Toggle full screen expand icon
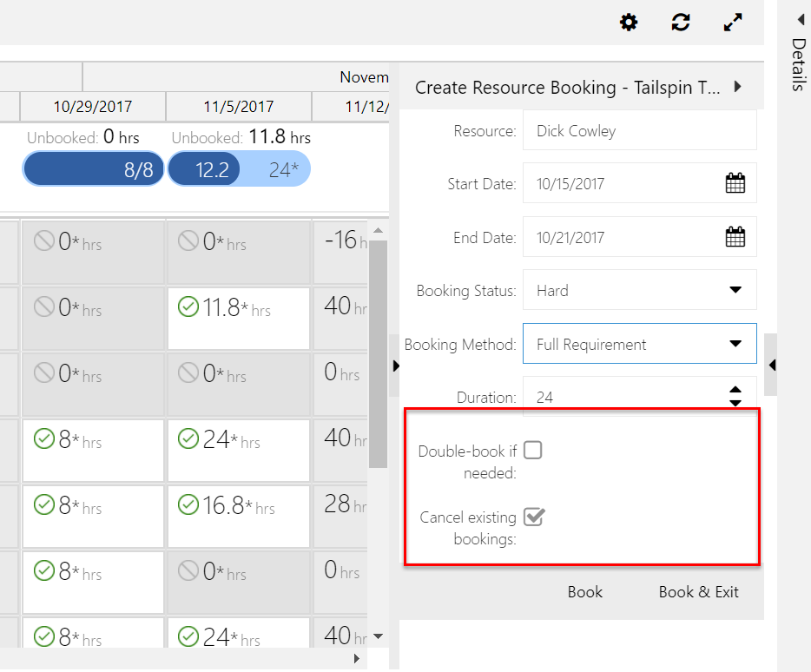This screenshot has width=811, height=672. point(733,23)
